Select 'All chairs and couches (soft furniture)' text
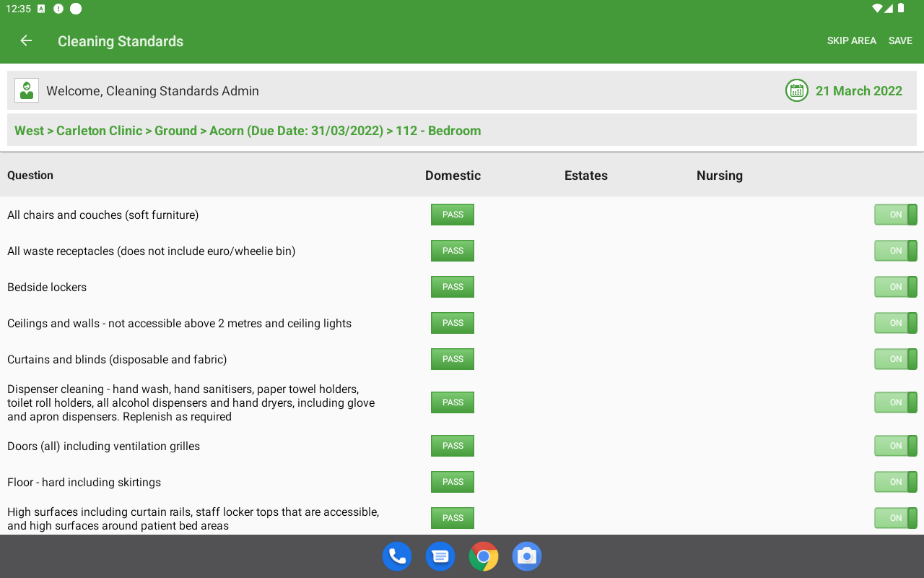 (103, 215)
